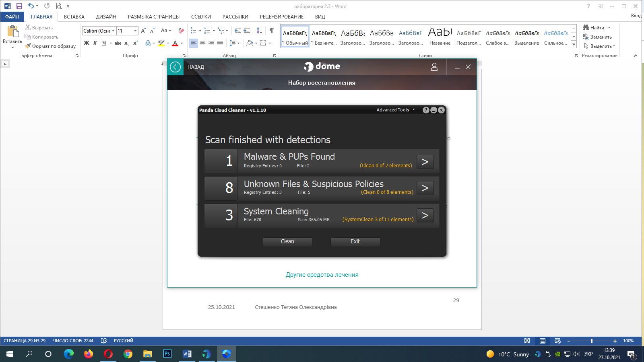Switch to ВСТАВКА tab

click(x=74, y=16)
